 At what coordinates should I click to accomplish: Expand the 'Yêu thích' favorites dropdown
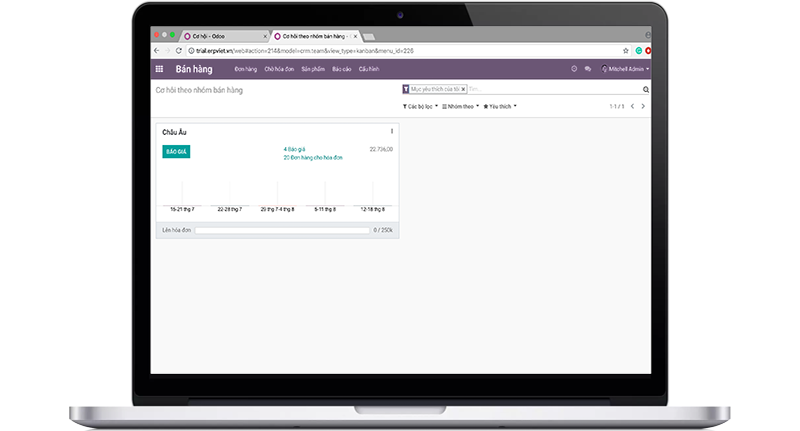pos(500,106)
